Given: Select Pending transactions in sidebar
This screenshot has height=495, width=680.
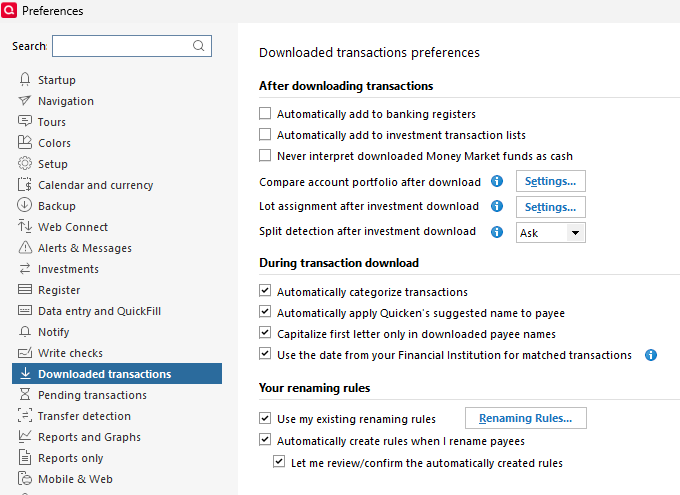Looking at the screenshot, I should point(92,395).
